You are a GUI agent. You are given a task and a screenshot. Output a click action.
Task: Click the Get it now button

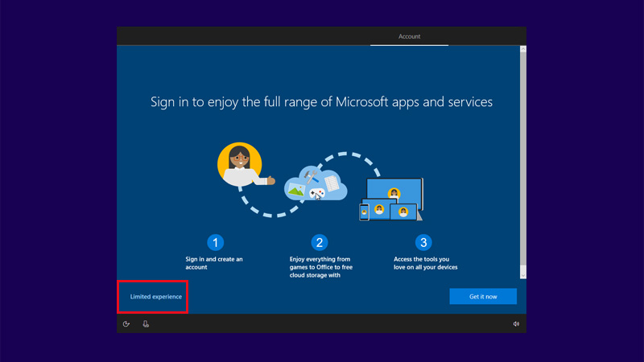point(483,296)
